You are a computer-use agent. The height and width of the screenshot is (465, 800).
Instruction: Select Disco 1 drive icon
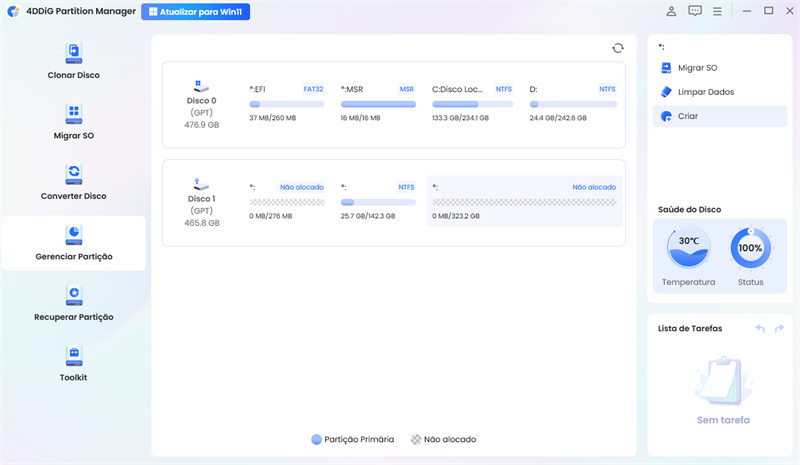pos(201,185)
